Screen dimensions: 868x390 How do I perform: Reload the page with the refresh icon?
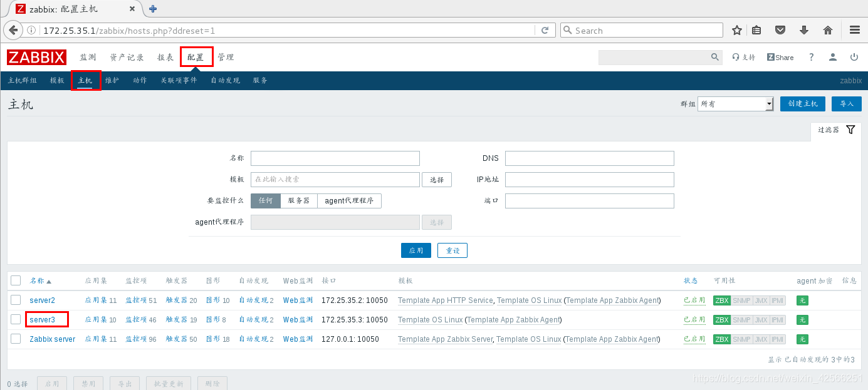point(545,30)
